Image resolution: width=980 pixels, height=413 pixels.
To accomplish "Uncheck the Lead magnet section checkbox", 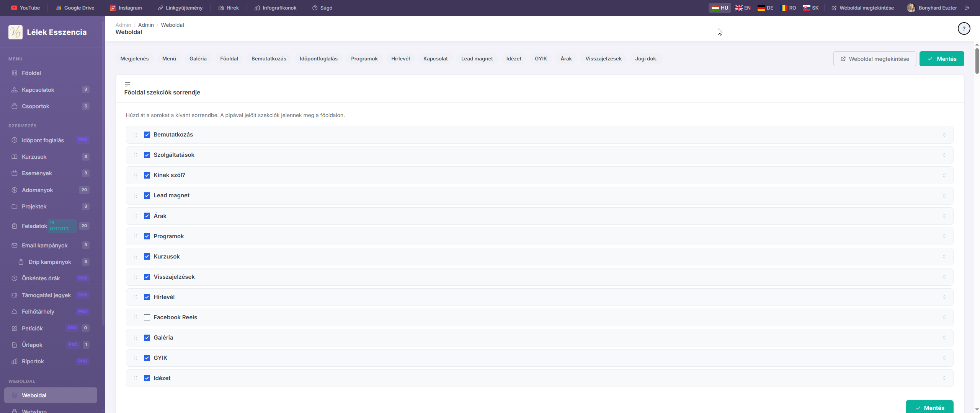I will [147, 195].
